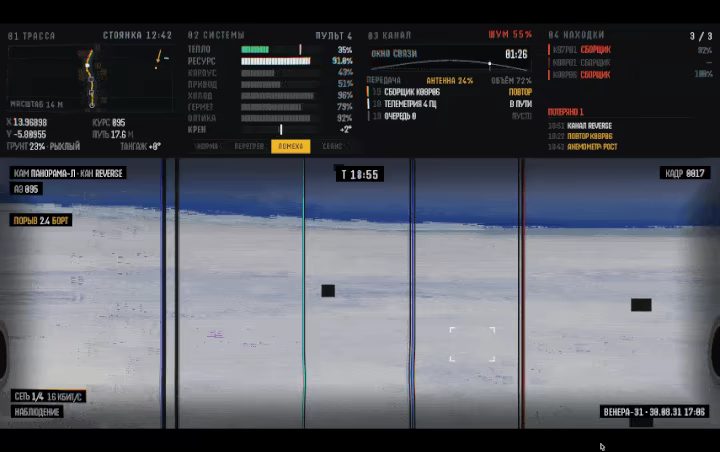Open the 04 НАХОДКИ panel header
Screen dimensions: 720x452
pyautogui.click(x=576, y=35)
